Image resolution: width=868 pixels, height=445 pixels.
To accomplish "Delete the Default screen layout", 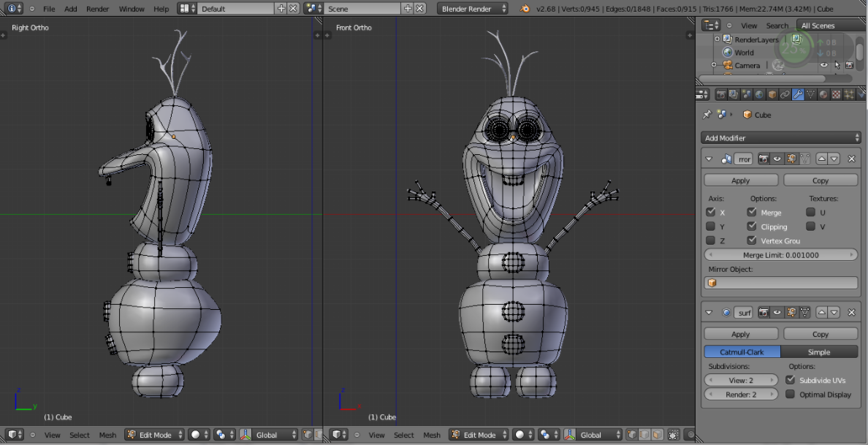I will 294,8.
